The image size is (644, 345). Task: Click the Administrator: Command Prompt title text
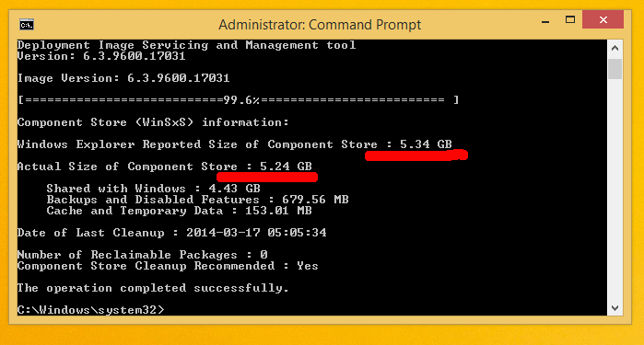[320, 25]
